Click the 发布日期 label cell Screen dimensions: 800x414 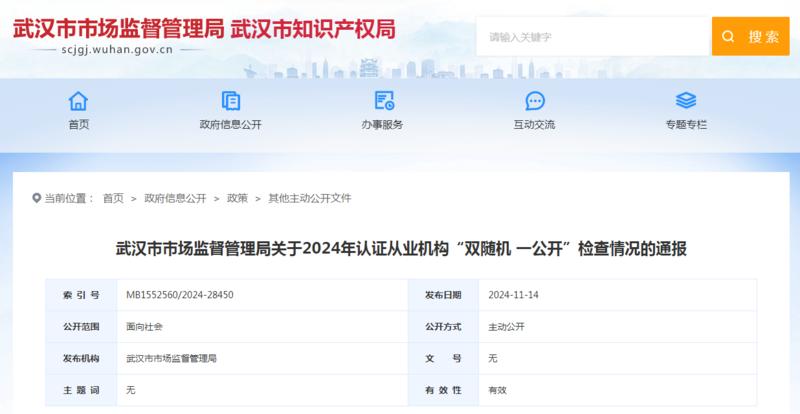(443, 295)
